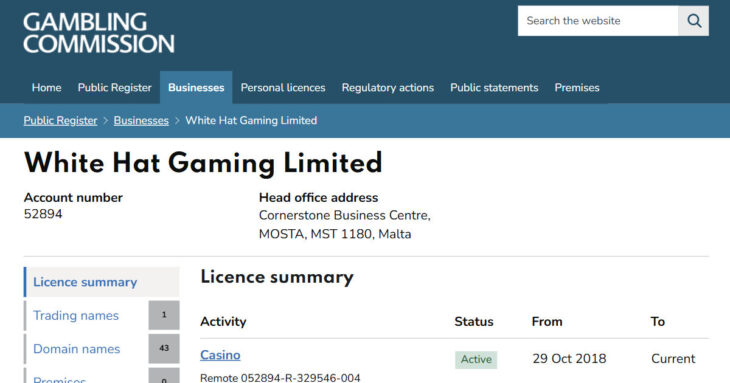Click the From column header
The width and height of the screenshot is (730, 383).
(x=547, y=322)
